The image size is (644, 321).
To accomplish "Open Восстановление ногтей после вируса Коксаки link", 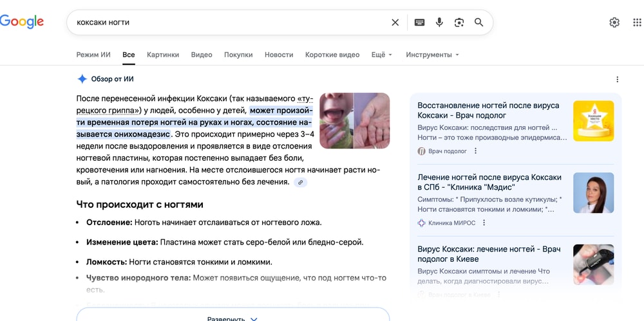I will [x=488, y=111].
